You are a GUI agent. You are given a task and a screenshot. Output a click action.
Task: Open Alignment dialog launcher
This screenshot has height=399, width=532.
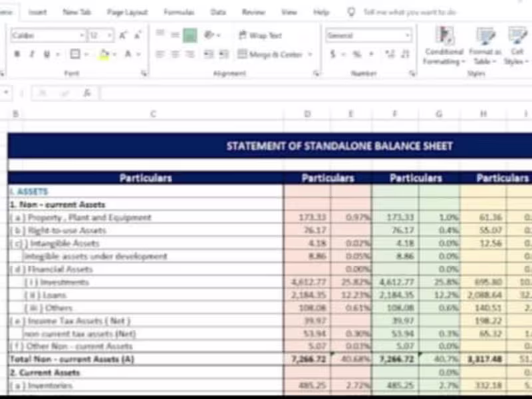point(317,73)
